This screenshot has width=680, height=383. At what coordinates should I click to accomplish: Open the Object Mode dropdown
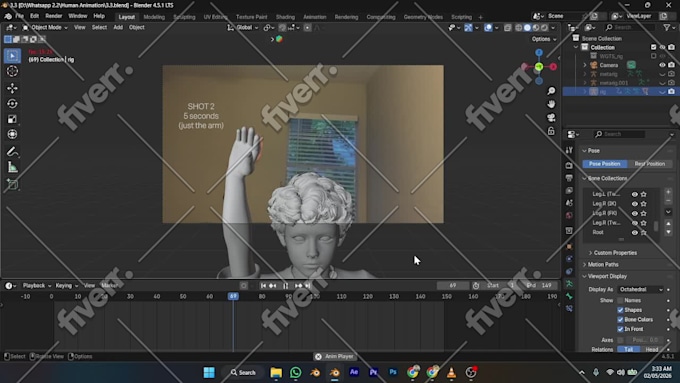click(x=45, y=27)
